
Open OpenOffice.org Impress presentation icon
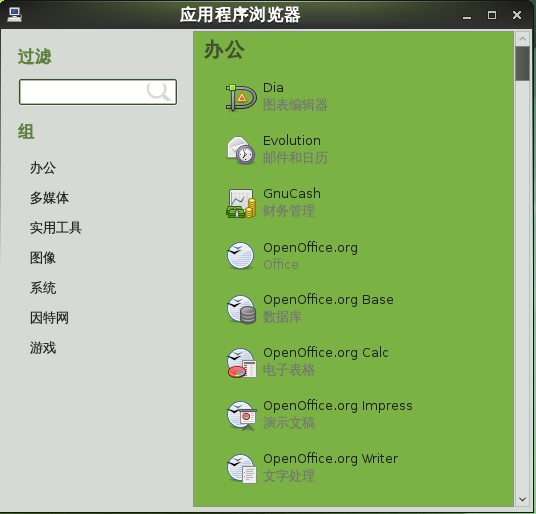pyautogui.click(x=241, y=415)
